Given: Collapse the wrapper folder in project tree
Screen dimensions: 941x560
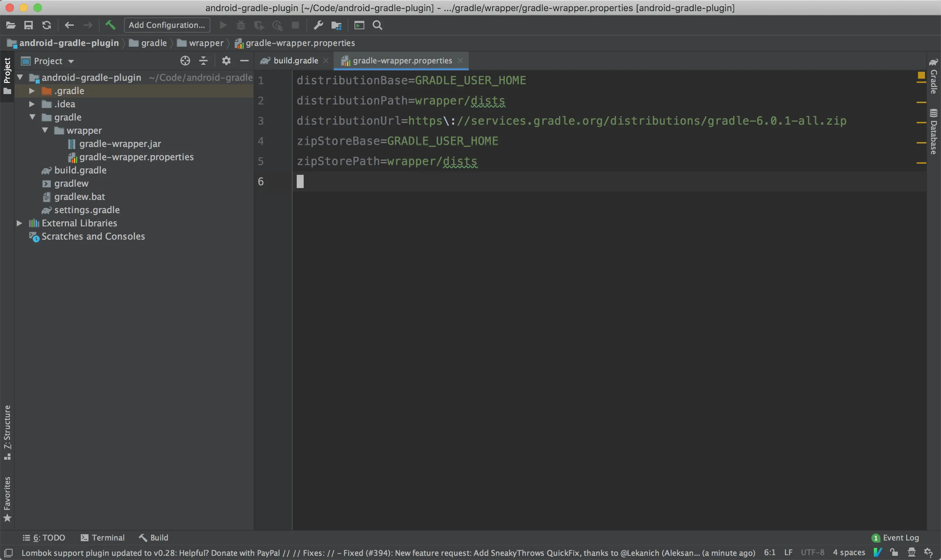Looking at the screenshot, I should (45, 131).
